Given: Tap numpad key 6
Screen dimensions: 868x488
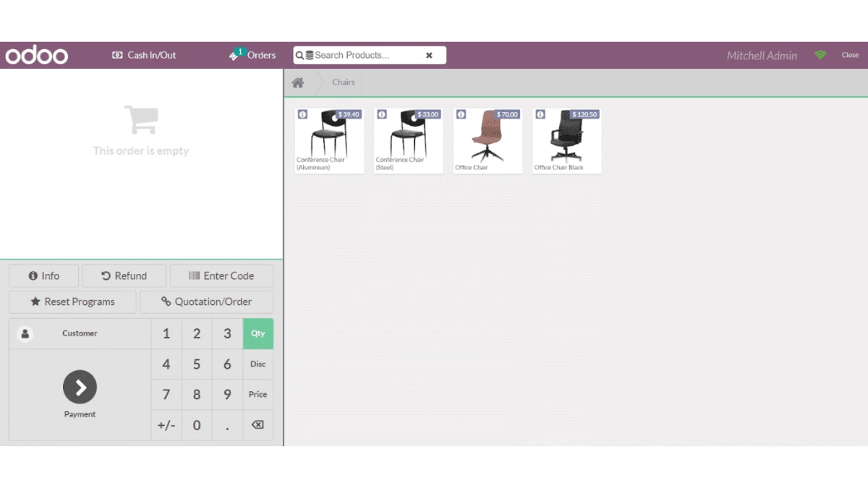Looking at the screenshot, I should click(227, 364).
